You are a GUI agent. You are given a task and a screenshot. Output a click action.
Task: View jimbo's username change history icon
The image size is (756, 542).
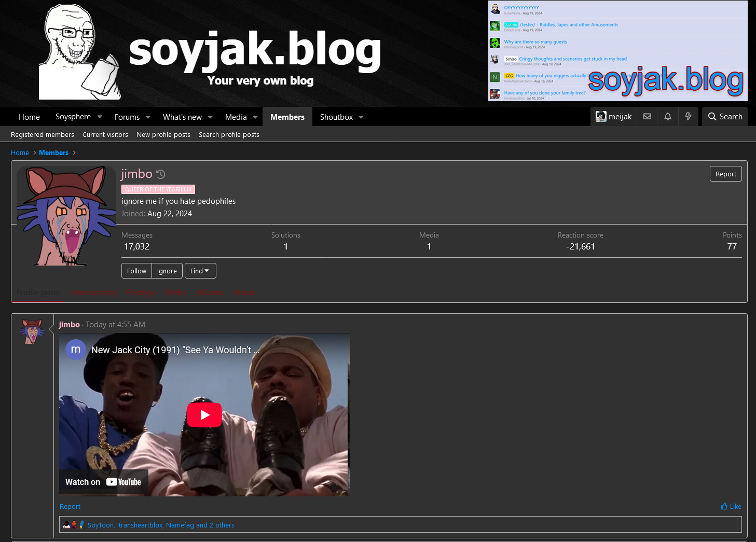161,174
